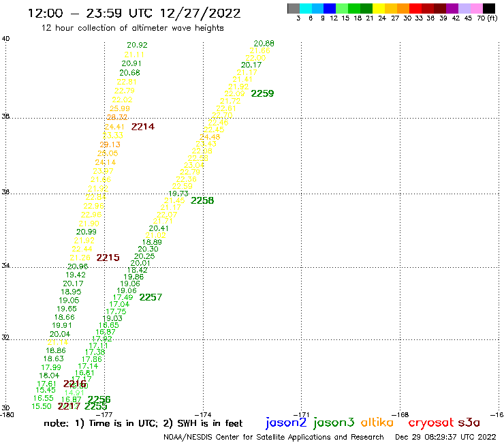The width and height of the screenshot is (504, 443).
Task: Click the wave height value 20.92
Action: 138,45
